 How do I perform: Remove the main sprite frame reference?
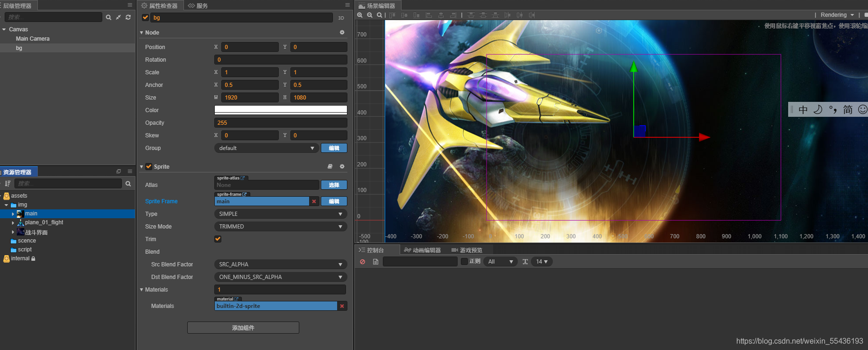point(314,201)
